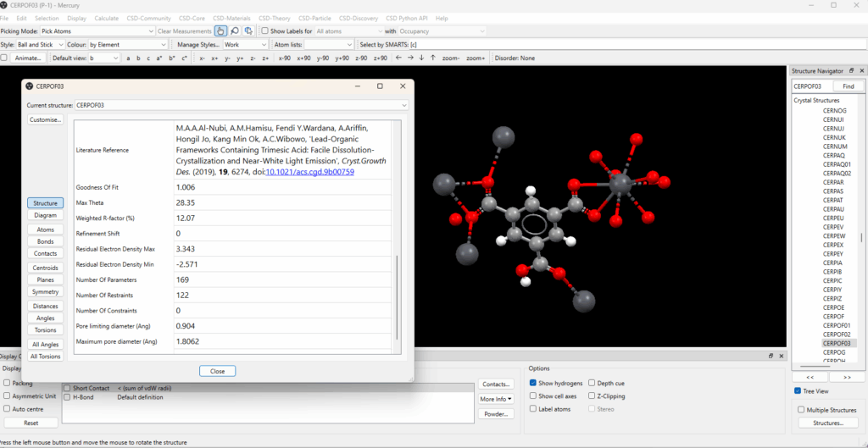Select the hand pick-mode toolbar icon

(x=221, y=30)
